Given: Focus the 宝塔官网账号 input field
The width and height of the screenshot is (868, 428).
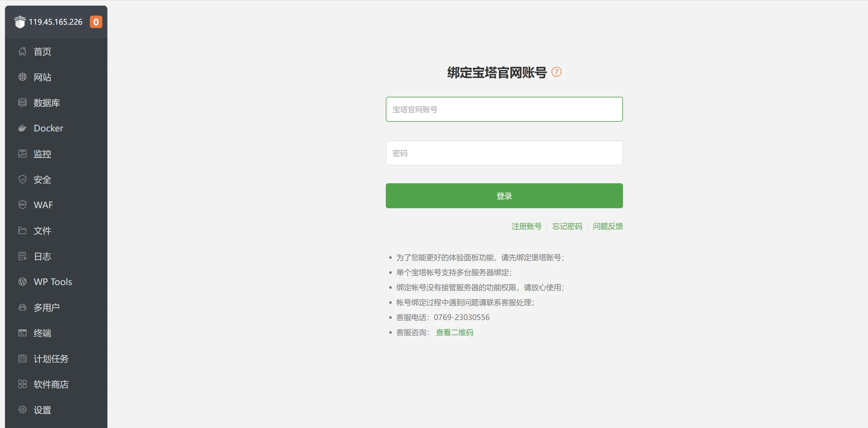Looking at the screenshot, I should [504, 109].
